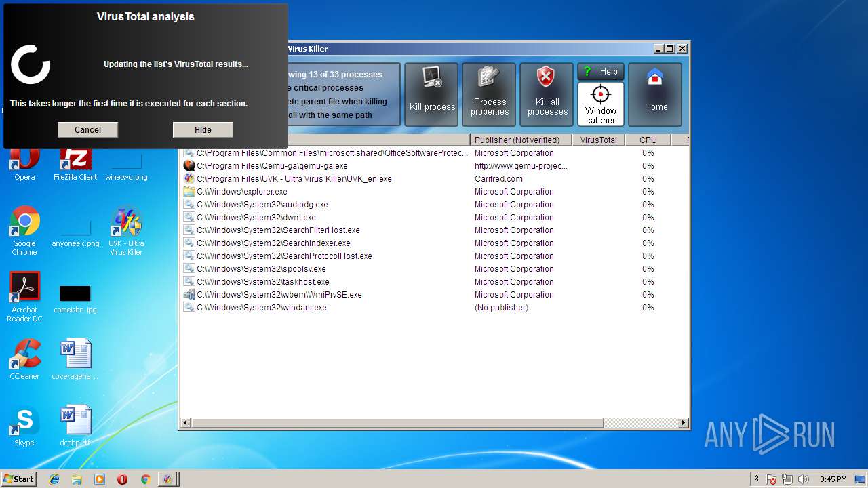
Task: Show hidden system tray icons
Action: [x=756, y=479]
